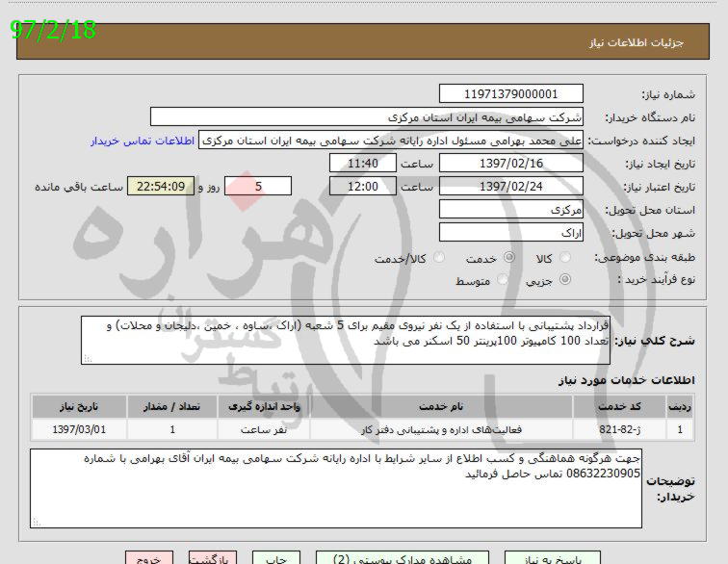The width and height of the screenshot is (728, 564).
Task: Select the کالا/خدمت radio button
Action: pyautogui.click(x=439, y=257)
